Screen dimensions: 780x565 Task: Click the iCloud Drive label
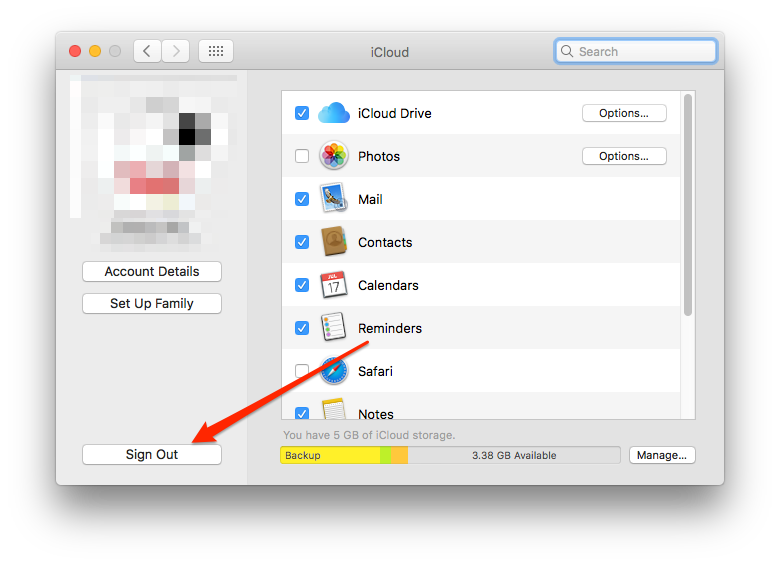394,113
